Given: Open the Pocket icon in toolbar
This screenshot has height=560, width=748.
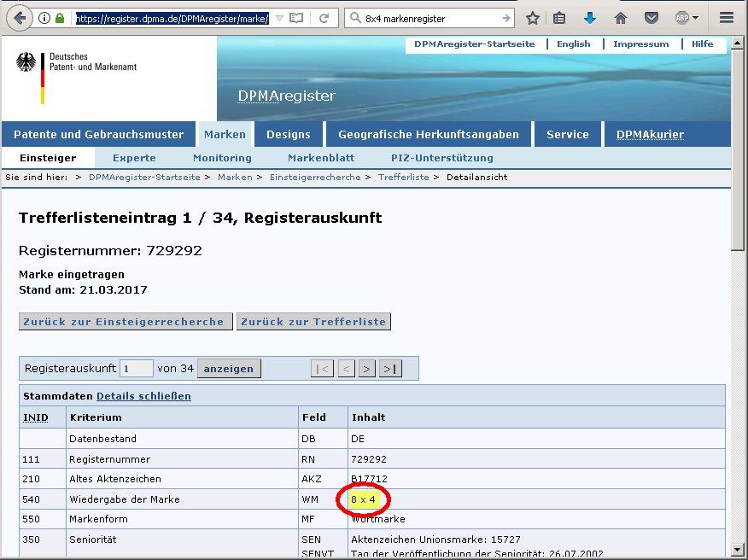Looking at the screenshot, I should (x=651, y=18).
